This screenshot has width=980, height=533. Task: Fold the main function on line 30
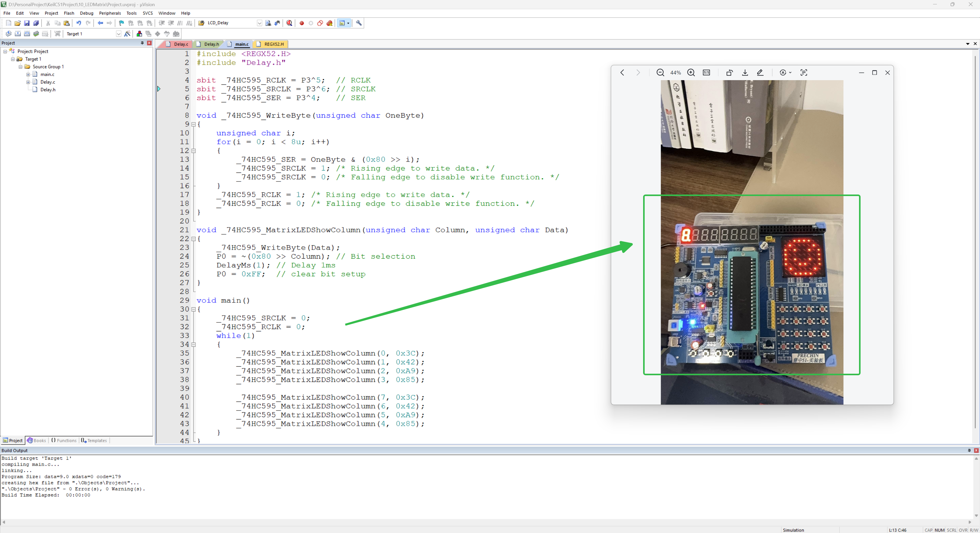[194, 309]
